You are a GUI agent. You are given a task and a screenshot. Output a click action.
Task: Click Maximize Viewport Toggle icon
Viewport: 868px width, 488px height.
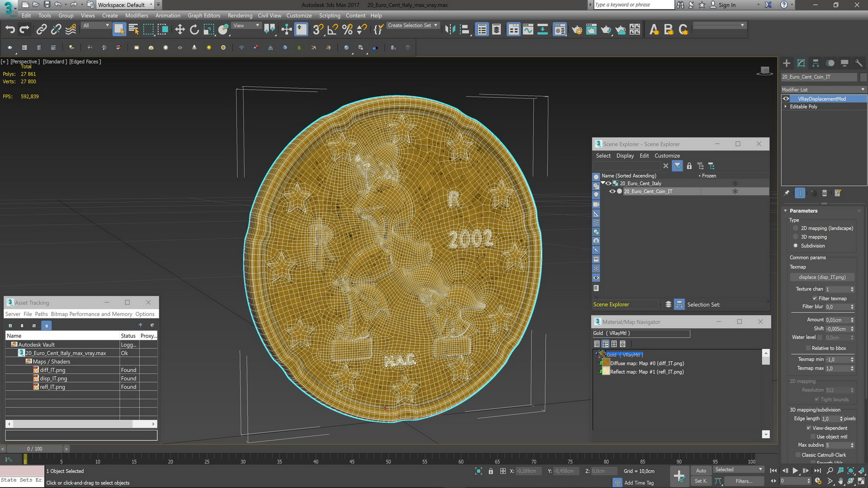(x=861, y=481)
